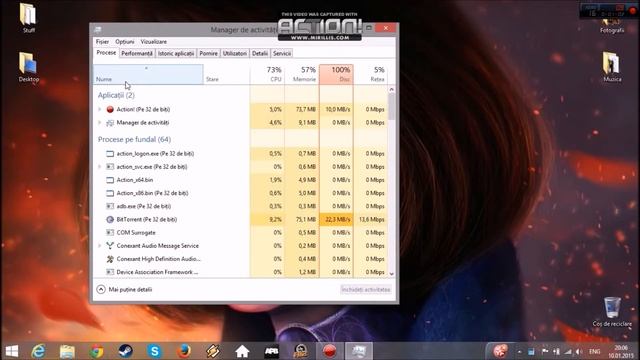This screenshot has height=360, width=640.
Task: Collapse view with Mai puține detalii
Action: coord(124,289)
